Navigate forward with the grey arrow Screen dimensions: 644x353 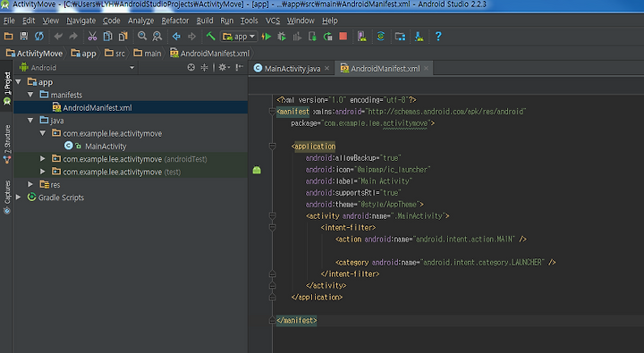click(191, 37)
